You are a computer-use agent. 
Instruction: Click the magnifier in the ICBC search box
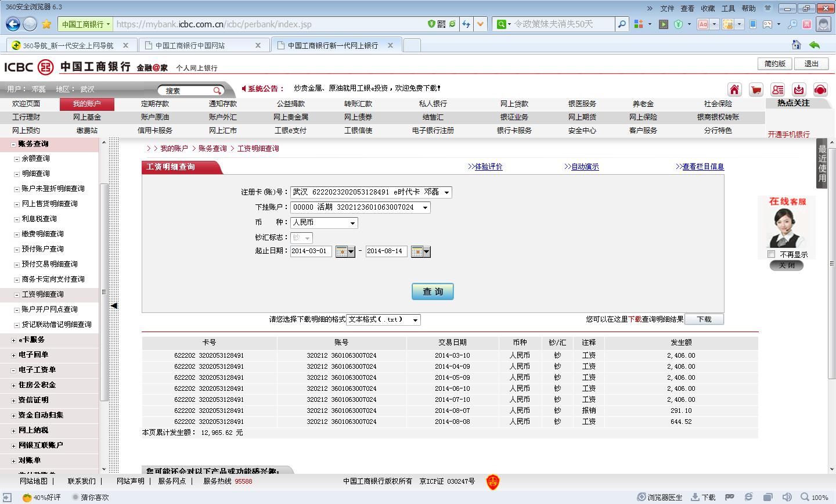point(217,91)
